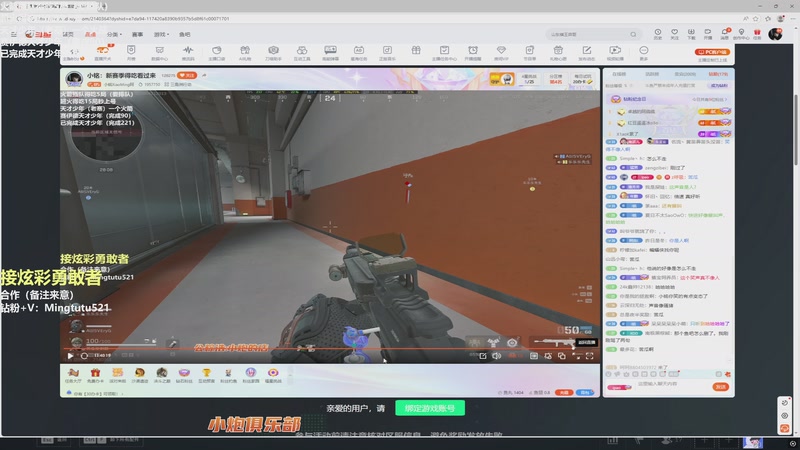Open the 免费办卡 gift box activity
This screenshot has height=450, width=800.
click(x=95, y=375)
